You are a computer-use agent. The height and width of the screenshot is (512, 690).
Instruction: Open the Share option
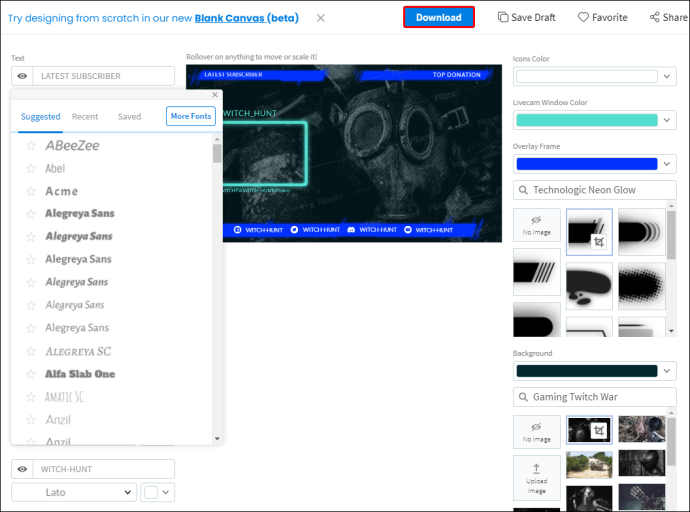(669, 18)
